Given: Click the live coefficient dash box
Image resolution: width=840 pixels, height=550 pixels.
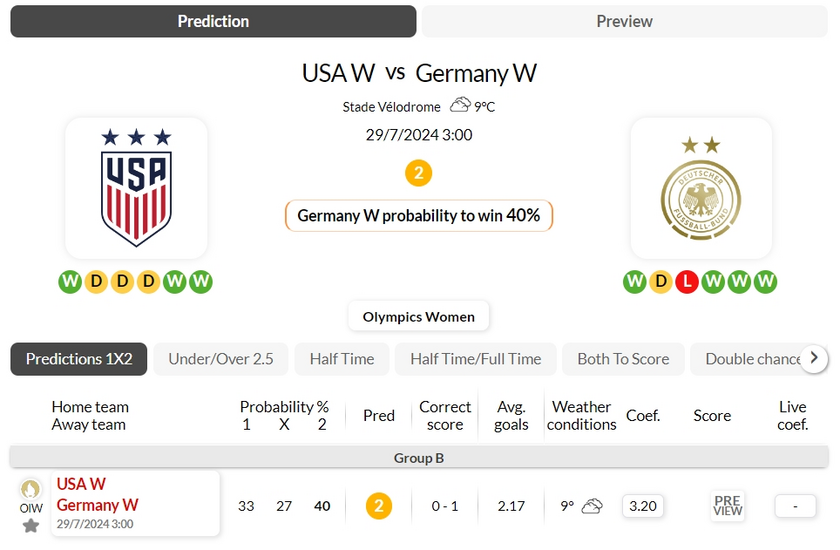Looking at the screenshot, I should (795, 506).
